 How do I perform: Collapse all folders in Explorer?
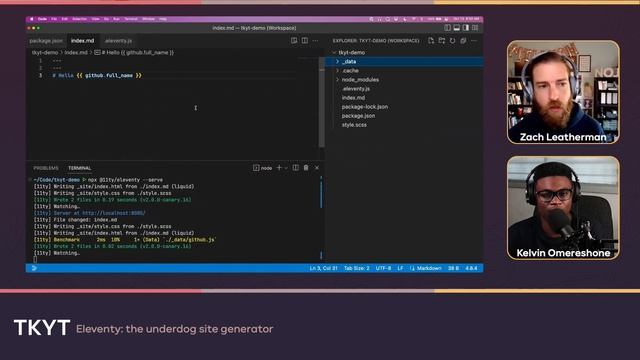click(x=463, y=41)
